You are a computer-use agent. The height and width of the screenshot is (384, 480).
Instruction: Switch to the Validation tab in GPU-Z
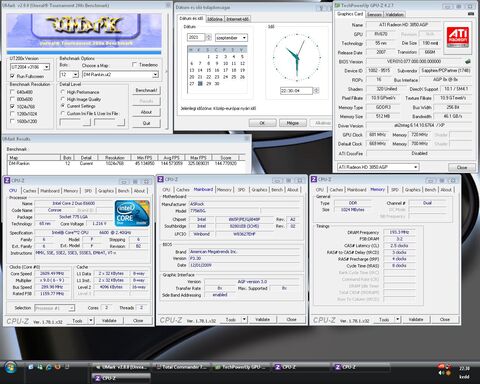[394, 14]
